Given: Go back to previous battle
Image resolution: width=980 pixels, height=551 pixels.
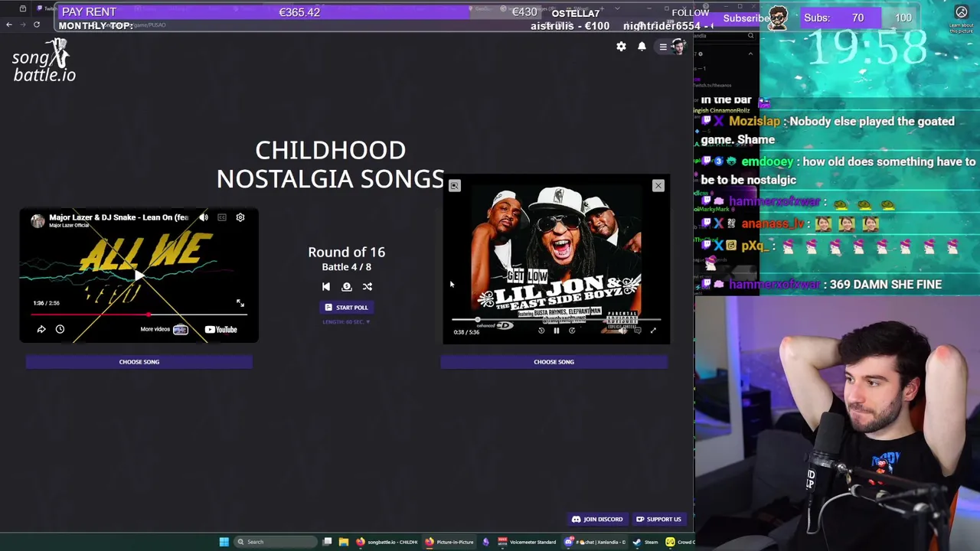Looking at the screenshot, I should (326, 286).
